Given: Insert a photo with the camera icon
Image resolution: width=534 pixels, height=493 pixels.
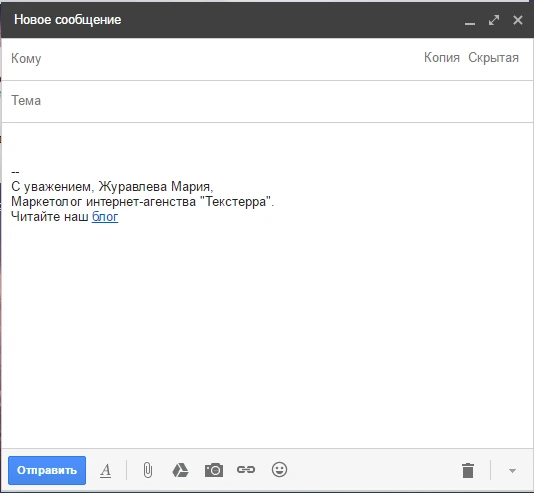Looking at the screenshot, I should click(214, 470).
